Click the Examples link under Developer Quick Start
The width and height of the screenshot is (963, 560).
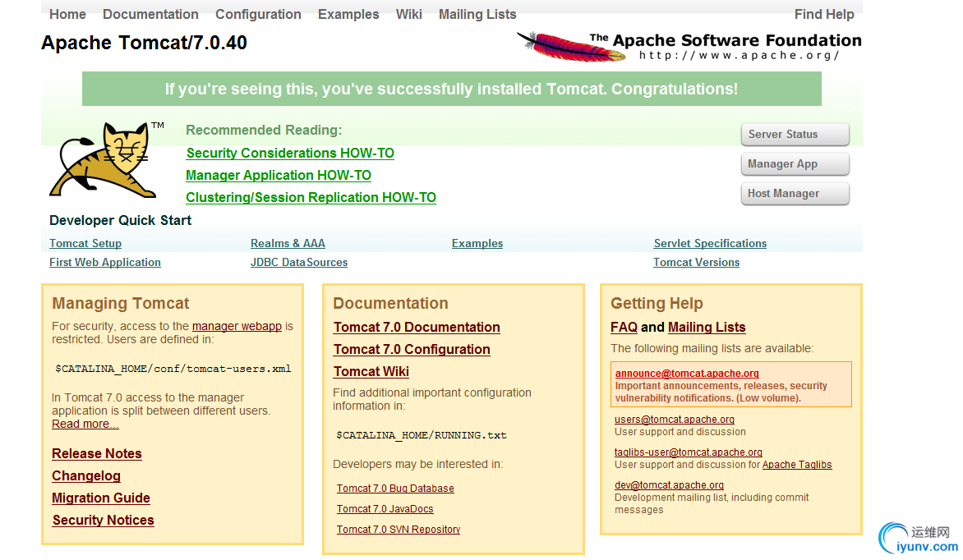pos(477,243)
